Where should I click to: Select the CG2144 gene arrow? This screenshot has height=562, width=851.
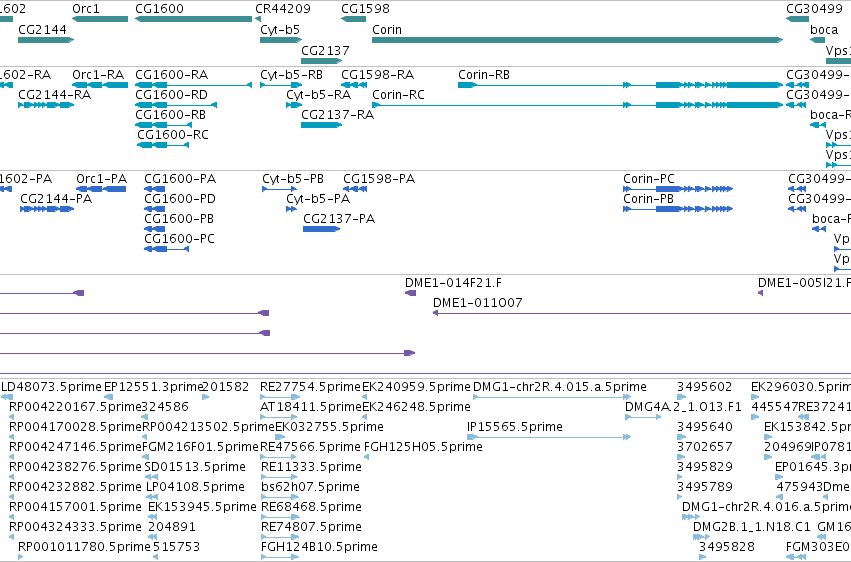coord(46,40)
